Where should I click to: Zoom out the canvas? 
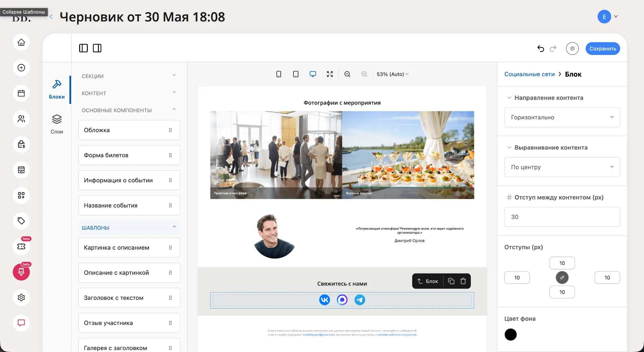(x=347, y=74)
